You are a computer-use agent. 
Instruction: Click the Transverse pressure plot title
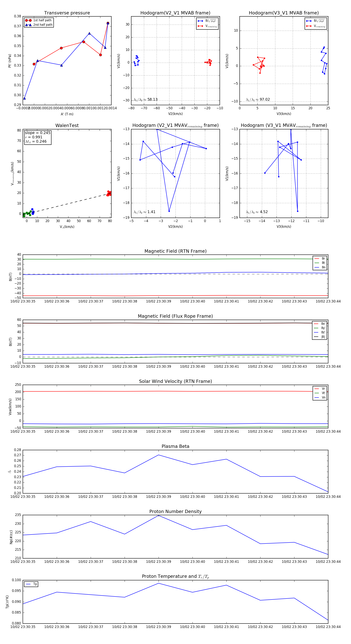[67, 13]
